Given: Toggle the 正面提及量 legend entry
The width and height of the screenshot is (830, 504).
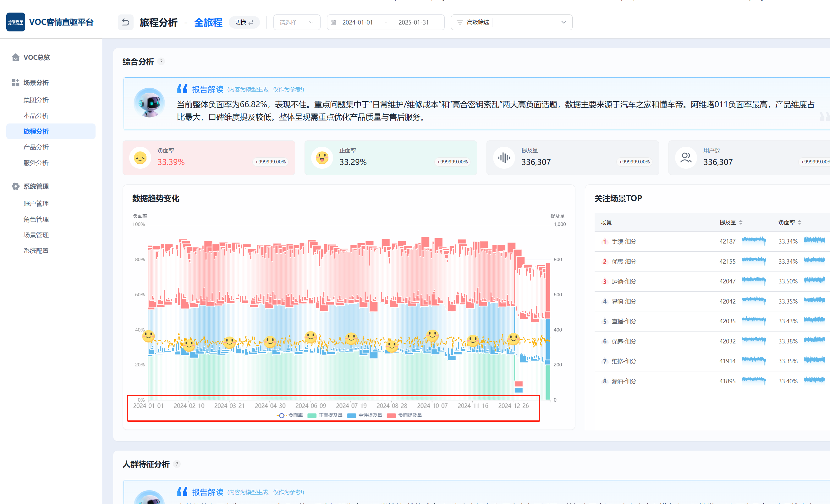Looking at the screenshot, I should pos(325,415).
